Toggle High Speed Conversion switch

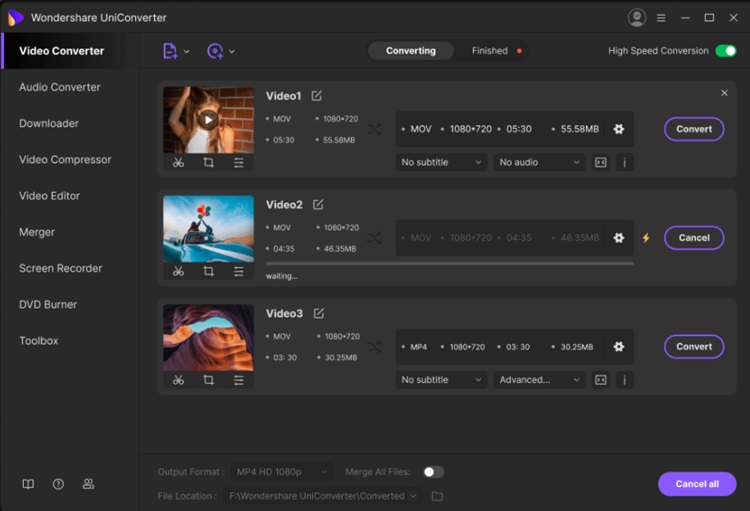726,51
